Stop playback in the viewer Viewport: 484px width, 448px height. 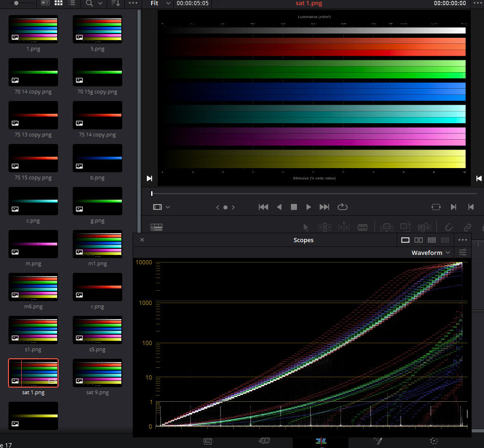(x=294, y=207)
